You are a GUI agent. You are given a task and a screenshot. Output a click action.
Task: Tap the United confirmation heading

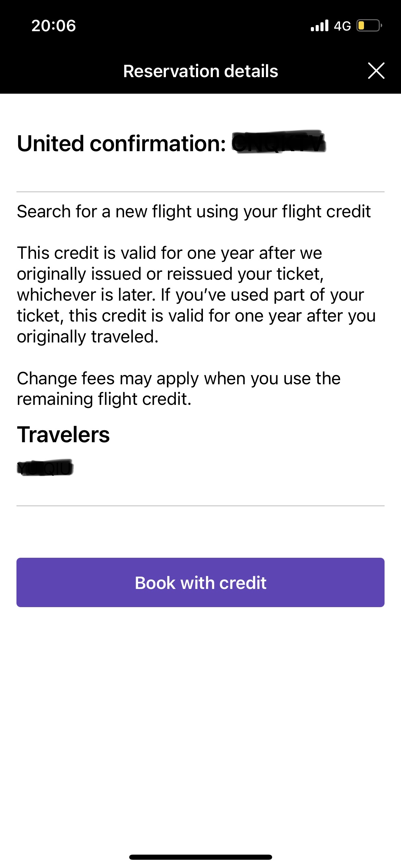tap(122, 143)
